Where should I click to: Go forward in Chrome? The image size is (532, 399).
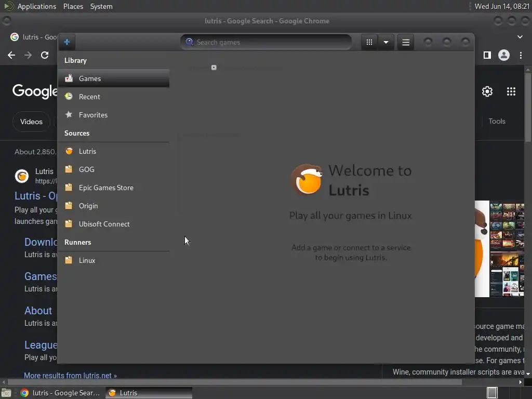click(x=28, y=55)
